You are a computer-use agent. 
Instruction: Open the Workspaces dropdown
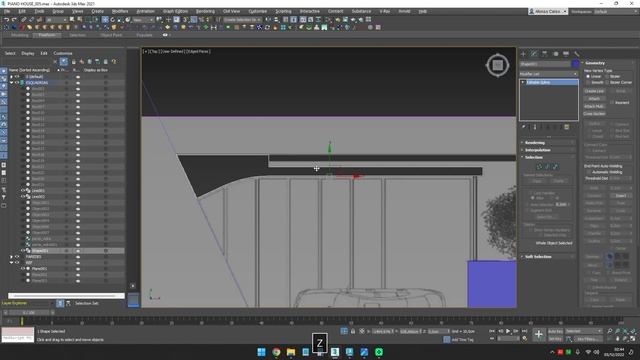(616, 11)
